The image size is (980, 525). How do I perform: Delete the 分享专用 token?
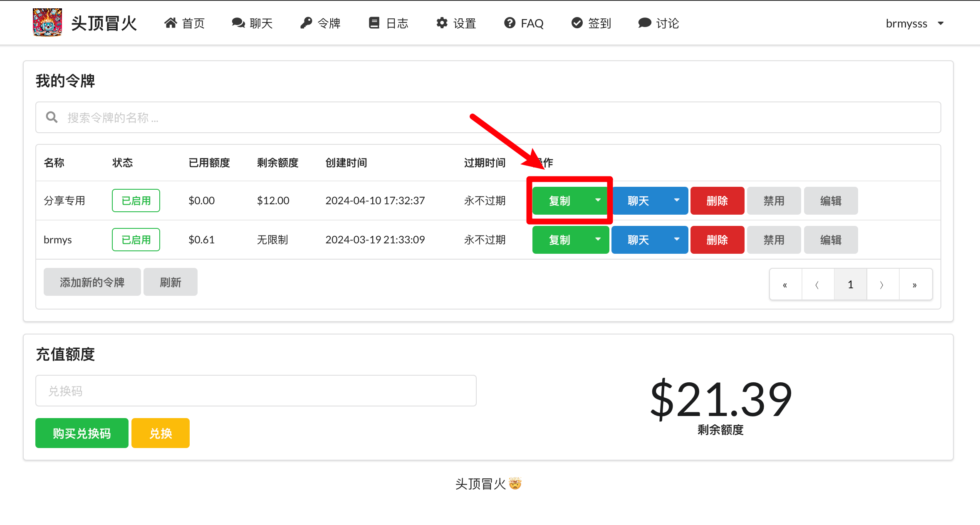point(717,201)
